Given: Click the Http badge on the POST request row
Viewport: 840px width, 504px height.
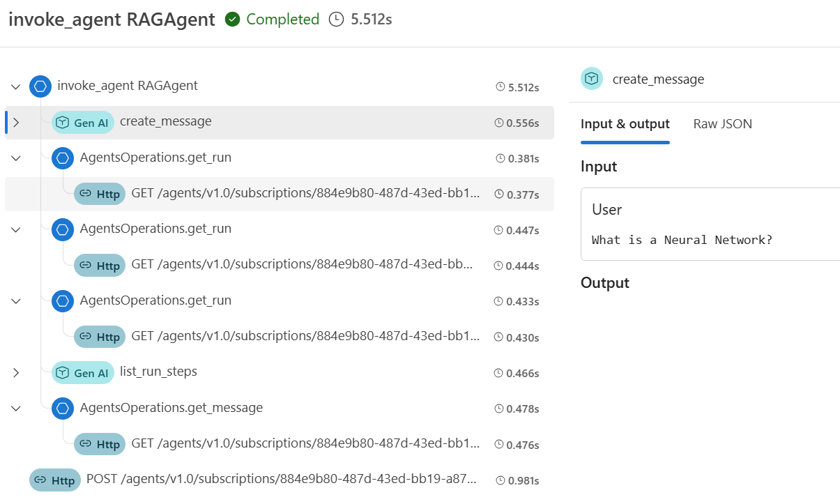Looking at the screenshot, I should pyautogui.click(x=55, y=480).
